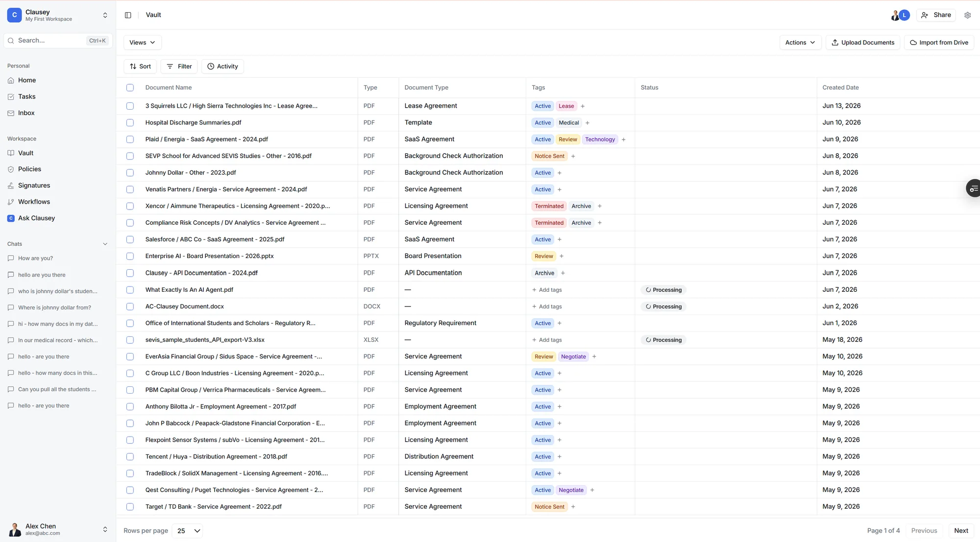
Task: Click Upload Documents button
Action: 863,43
